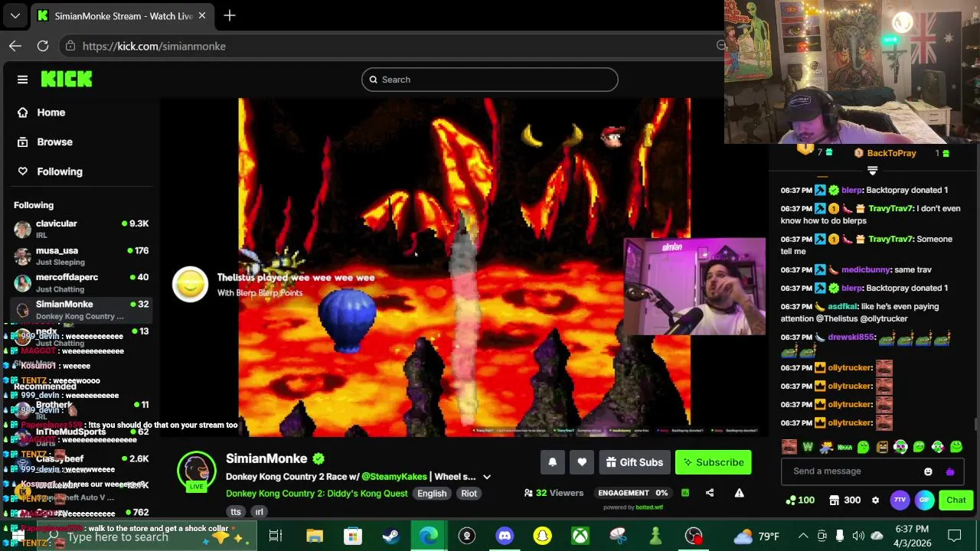Click the English language tag
Image resolution: width=980 pixels, height=551 pixels.
[432, 494]
